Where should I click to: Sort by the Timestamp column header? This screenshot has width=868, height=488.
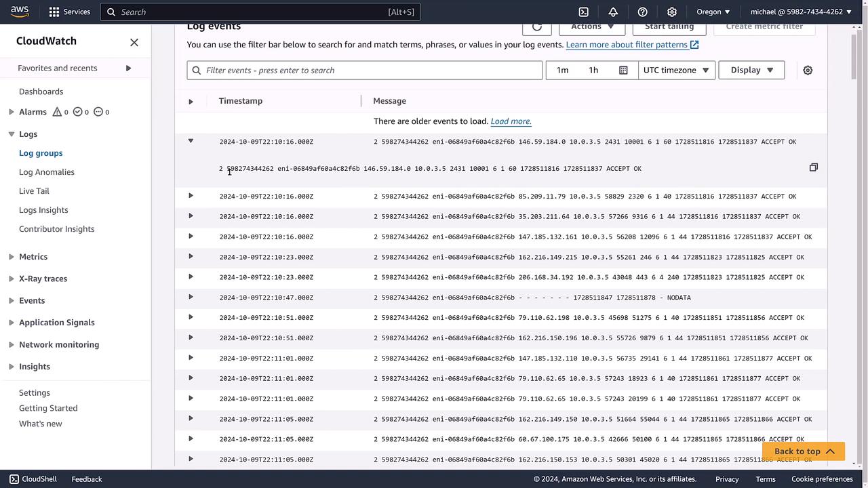point(241,101)
